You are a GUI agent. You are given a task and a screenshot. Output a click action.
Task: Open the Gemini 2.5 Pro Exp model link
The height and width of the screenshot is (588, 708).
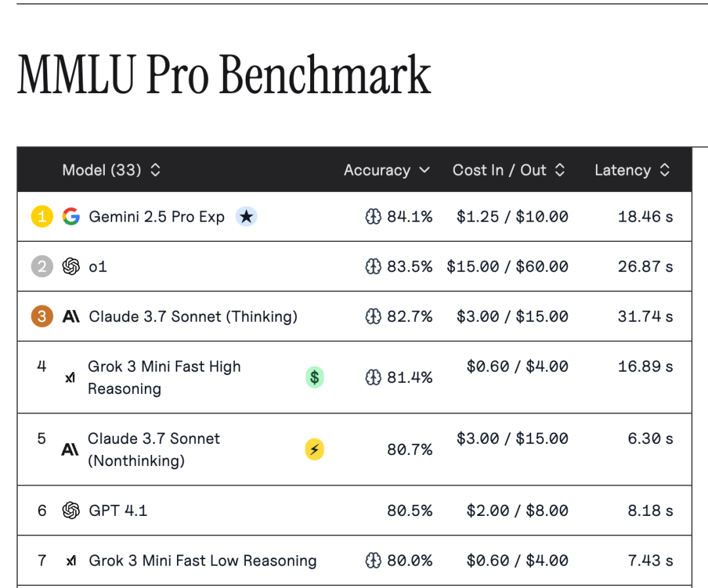157,216
